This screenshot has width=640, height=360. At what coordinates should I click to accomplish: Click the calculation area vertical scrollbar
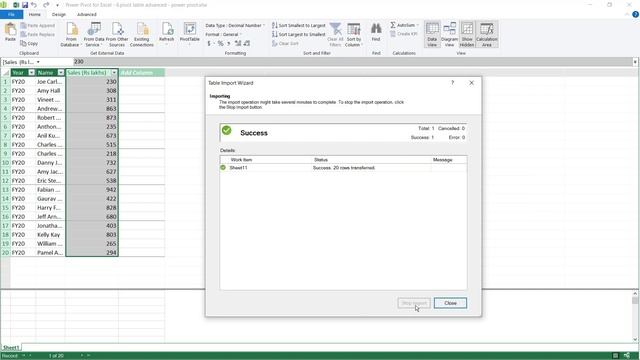[x=635, y=316]
